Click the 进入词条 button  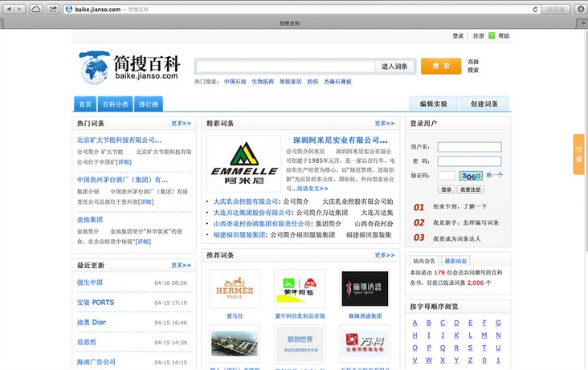pyautogui.click(x=395, y=67)
